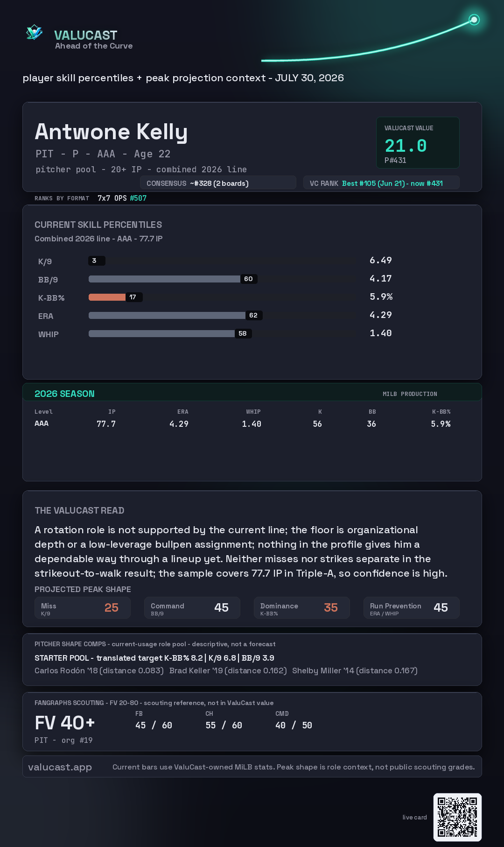Screen dimensions: 504x847
Task: Click the Carlos Rodón '18 comp
Action: click(99, 671)
